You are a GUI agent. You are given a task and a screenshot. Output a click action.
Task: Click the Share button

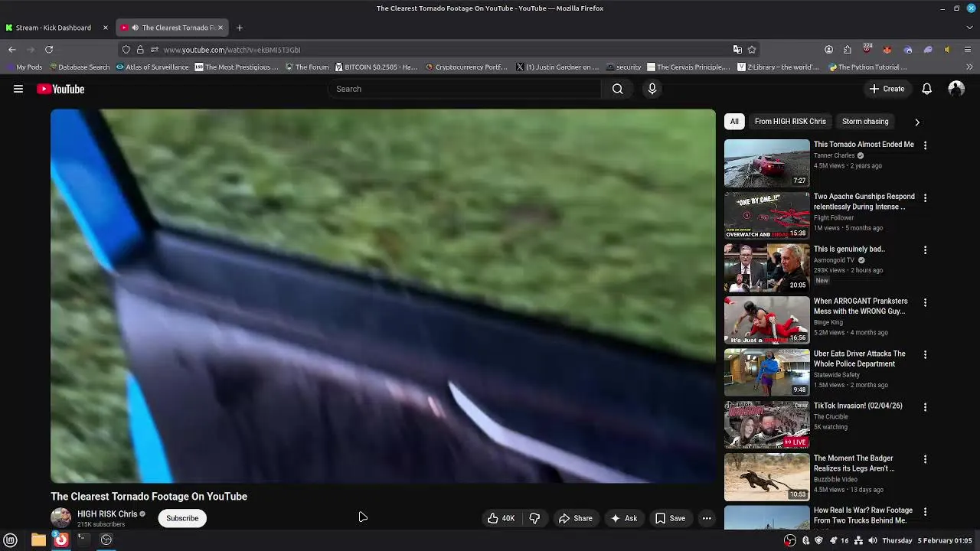[x=575, y=518]
